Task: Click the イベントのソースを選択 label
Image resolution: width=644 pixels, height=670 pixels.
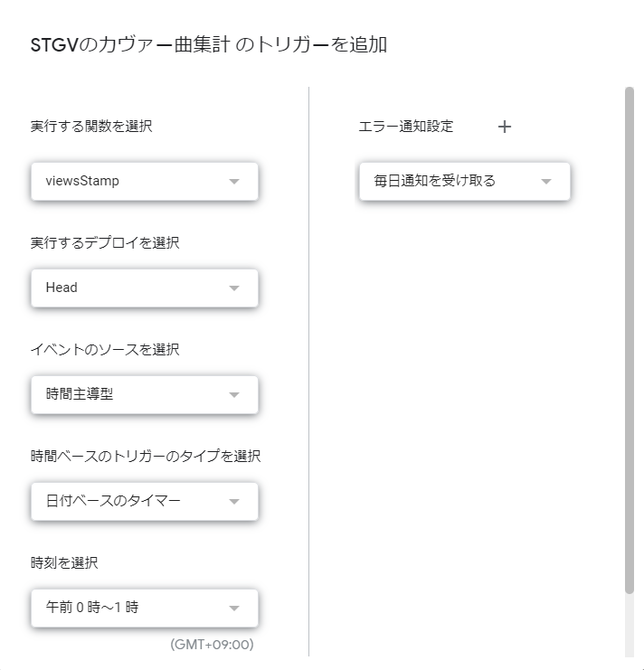Action: pyautogui.click(x=105, y=349)
